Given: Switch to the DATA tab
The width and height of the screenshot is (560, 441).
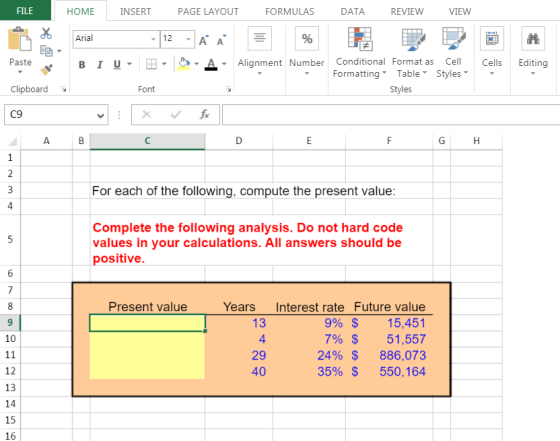Looking at the screenshot, I should point(352,11).
